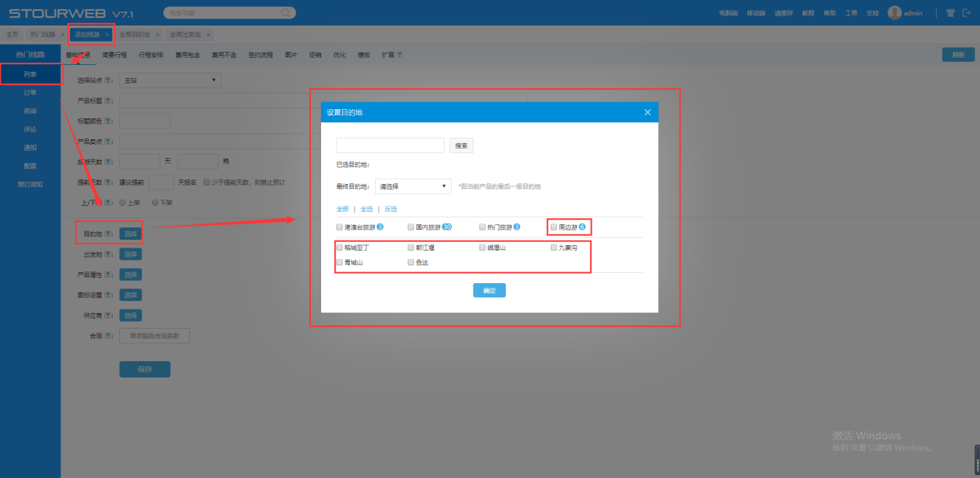The height and width of the screenshot is (478, 980).
Task: Click the admin avatar icon
Action: [894, 13]
